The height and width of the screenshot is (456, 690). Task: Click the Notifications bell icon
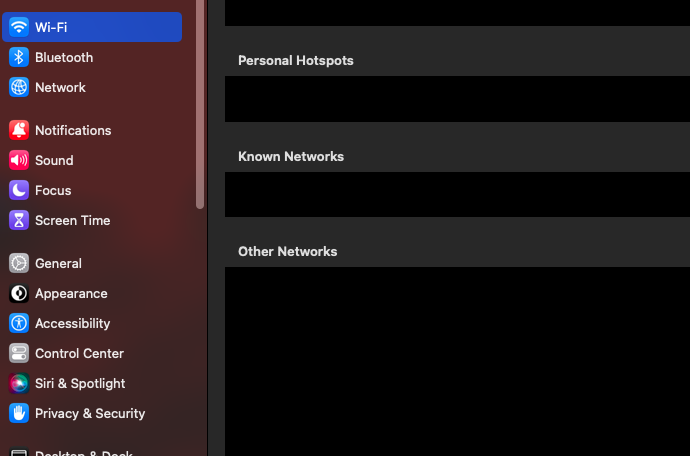[19, 130]
